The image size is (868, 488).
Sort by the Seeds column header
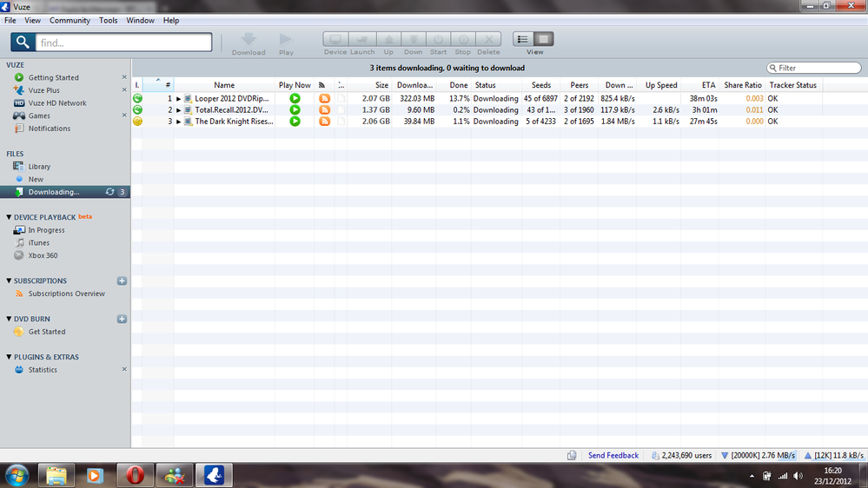click(x=540, y=85)
